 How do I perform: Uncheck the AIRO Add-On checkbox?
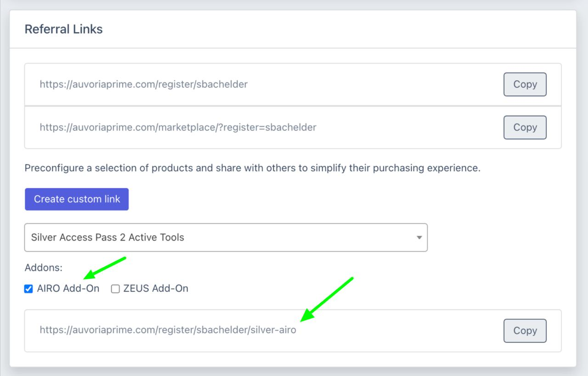coord(28,289)
